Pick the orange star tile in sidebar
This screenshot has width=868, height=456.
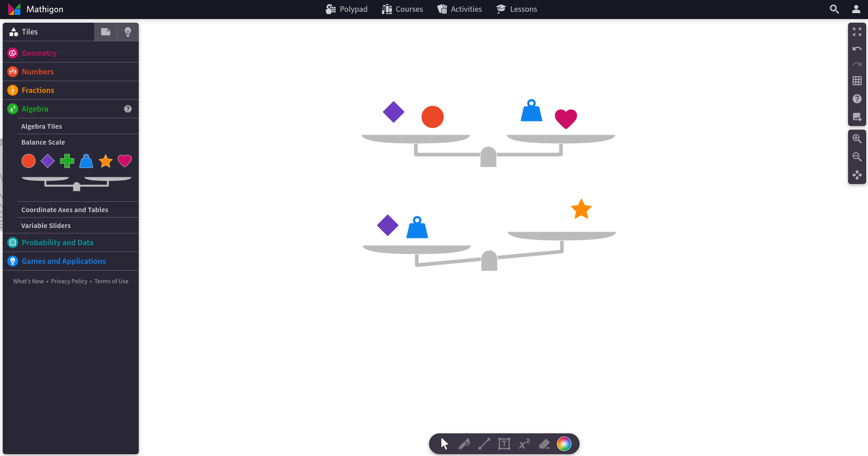click(106, 161)
